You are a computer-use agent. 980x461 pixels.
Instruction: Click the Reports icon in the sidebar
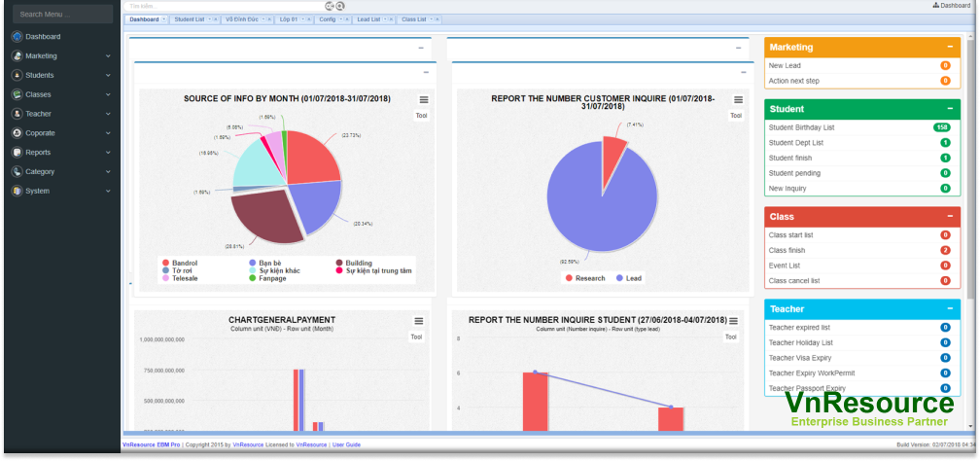coord(17,153)
